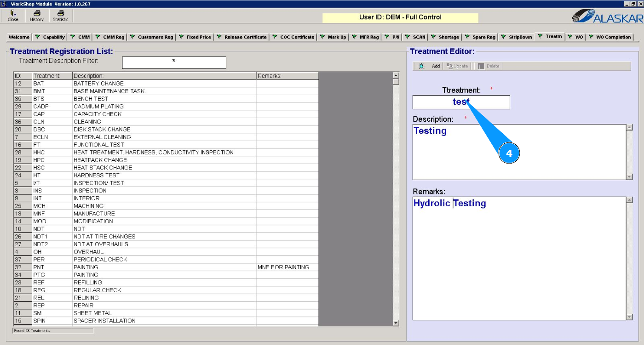Select the RELINING row

166,298
